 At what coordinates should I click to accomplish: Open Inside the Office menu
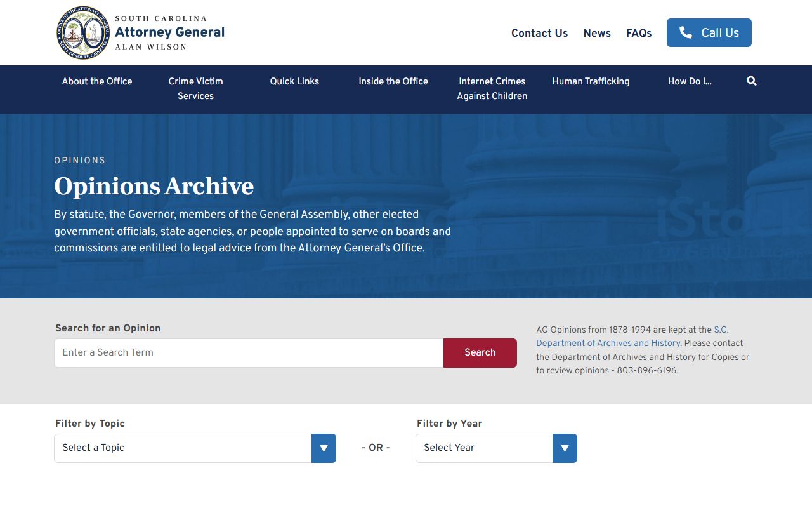[393, 81]
